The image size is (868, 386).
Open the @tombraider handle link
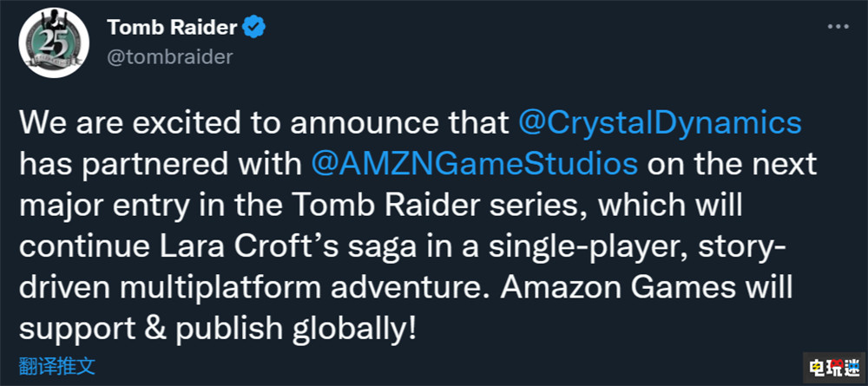tap(170, 57)
